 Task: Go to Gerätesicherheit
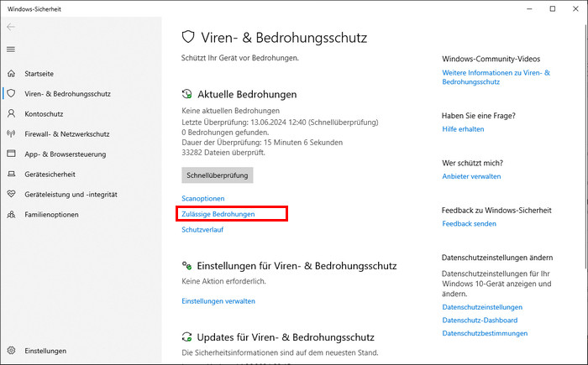click(x=50, y=175)
